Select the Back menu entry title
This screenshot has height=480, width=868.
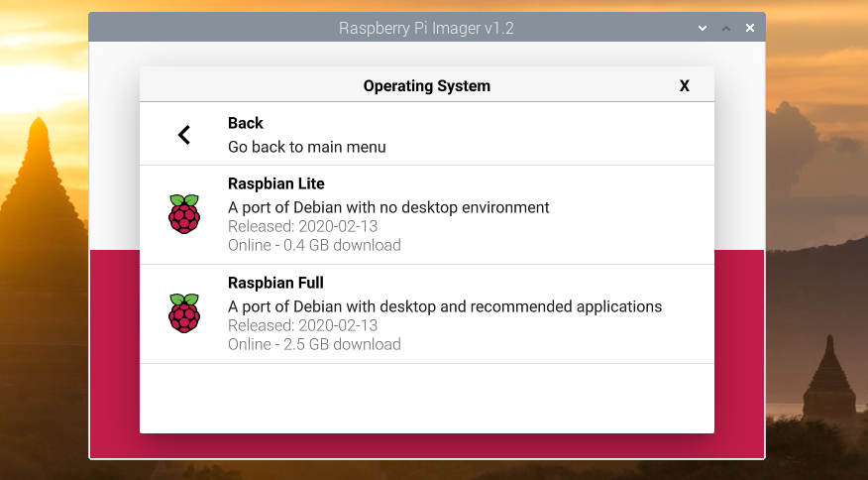point(245,123)
